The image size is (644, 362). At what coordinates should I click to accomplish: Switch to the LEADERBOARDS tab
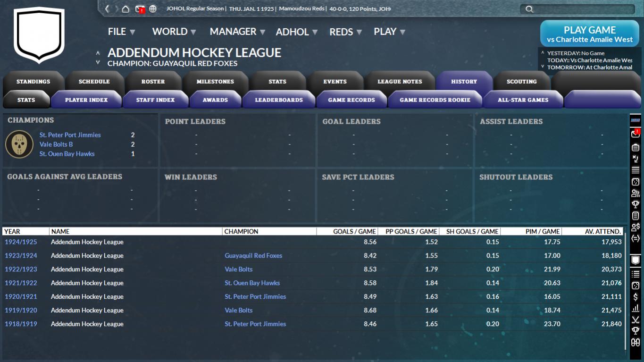(279, 100)
